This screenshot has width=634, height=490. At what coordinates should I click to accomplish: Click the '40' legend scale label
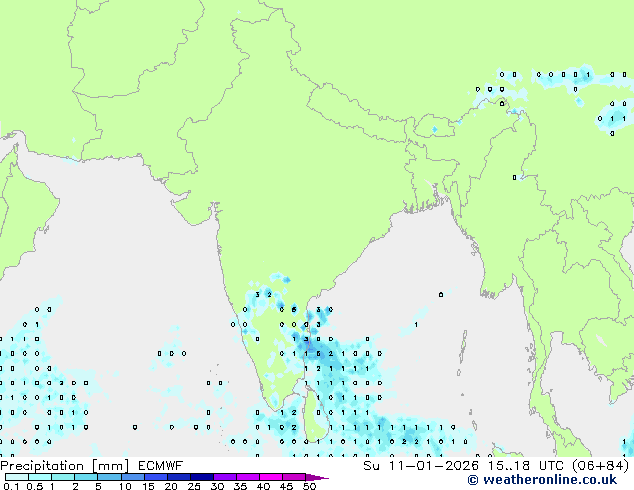point(263,486)
